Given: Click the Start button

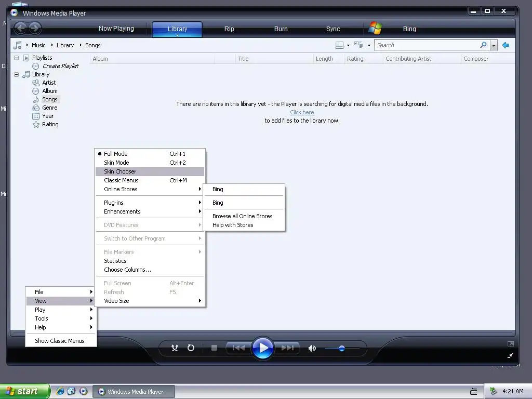Looking at the screenshot, I should click(24, 391).
